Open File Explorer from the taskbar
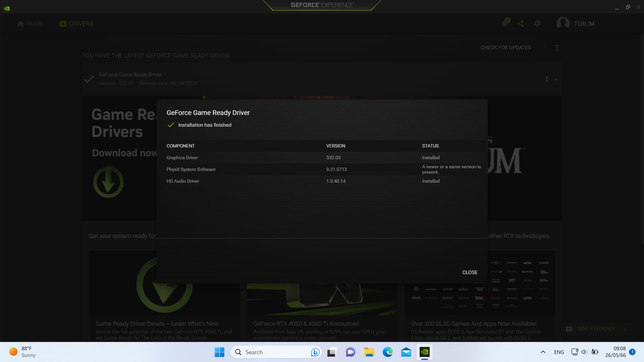Screen dimensions: 644x362 tap(369, 352)
